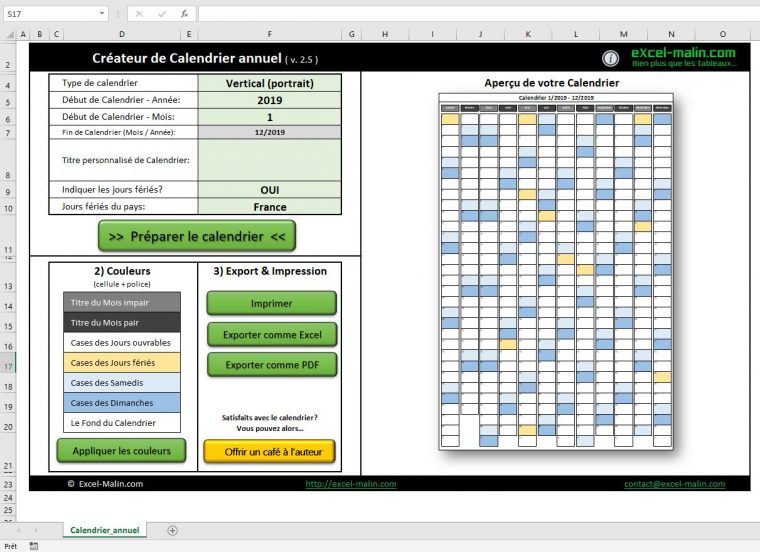Screen dimensions: 760x552
Task: Click the Créateur de Calendrier annuel title
Action: click(x=187, y=58)
